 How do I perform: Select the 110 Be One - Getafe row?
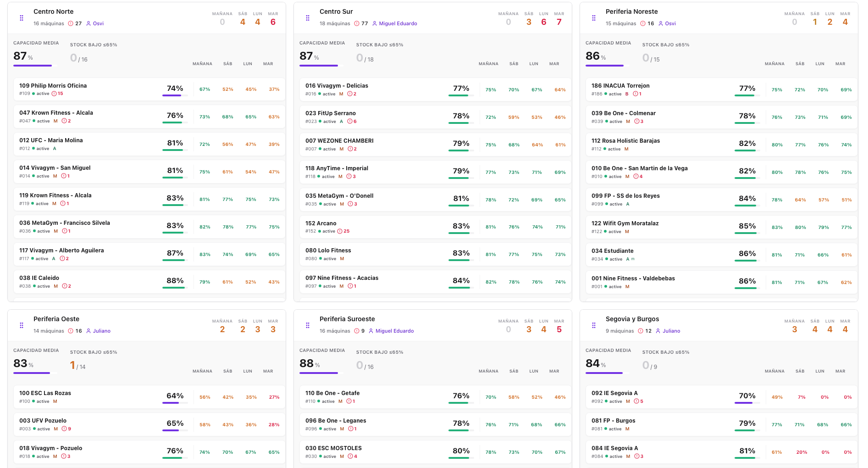click(436, 397)
